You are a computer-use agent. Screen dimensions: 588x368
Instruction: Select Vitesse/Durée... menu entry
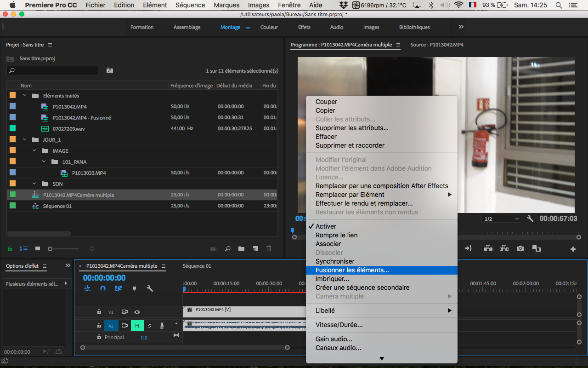(x=382, y=325)
